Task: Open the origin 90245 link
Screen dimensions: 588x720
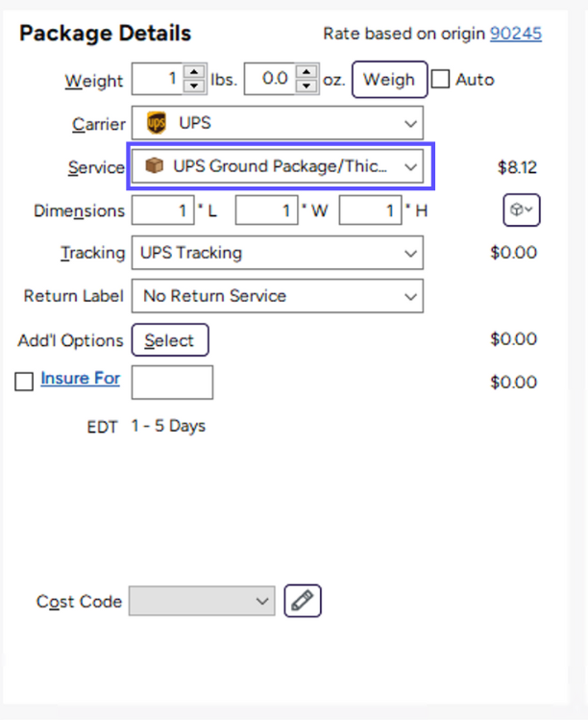Action: pyautogui.click(x=516, y=34)
